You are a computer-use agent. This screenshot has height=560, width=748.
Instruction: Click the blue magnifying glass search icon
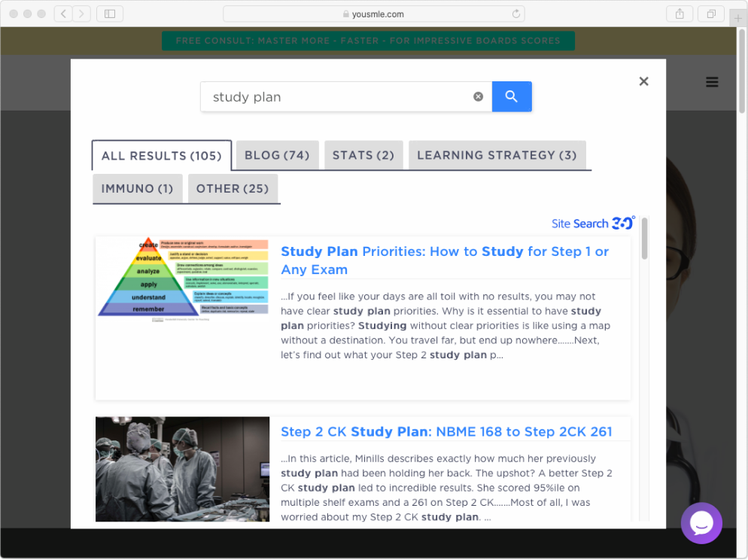point(512,96)
